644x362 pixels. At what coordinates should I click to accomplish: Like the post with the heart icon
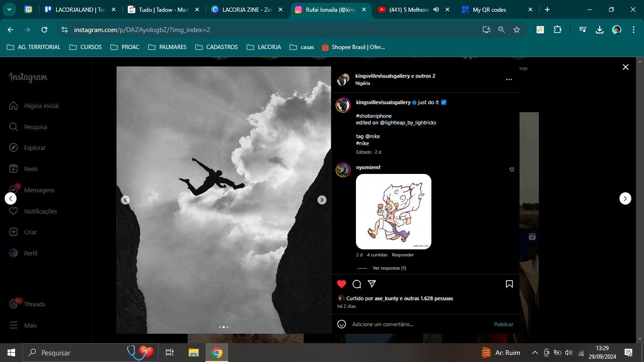tap(342, 284)
